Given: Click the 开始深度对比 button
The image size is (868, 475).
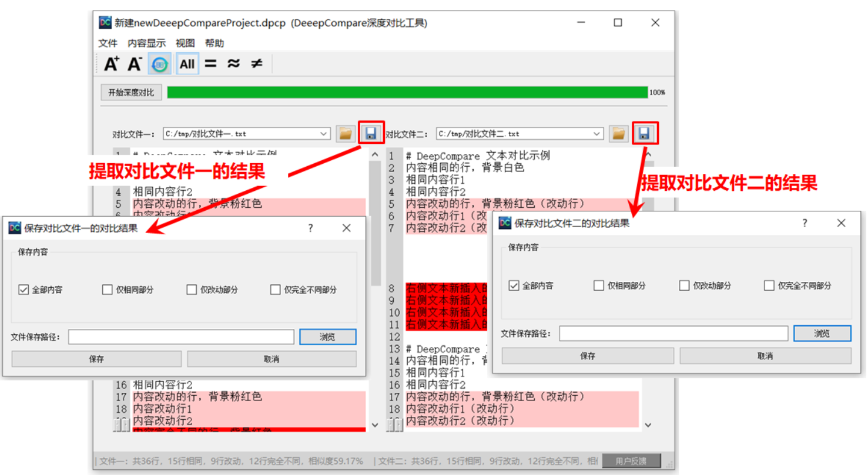Looking at the screenshot, I should click(131, 92).
